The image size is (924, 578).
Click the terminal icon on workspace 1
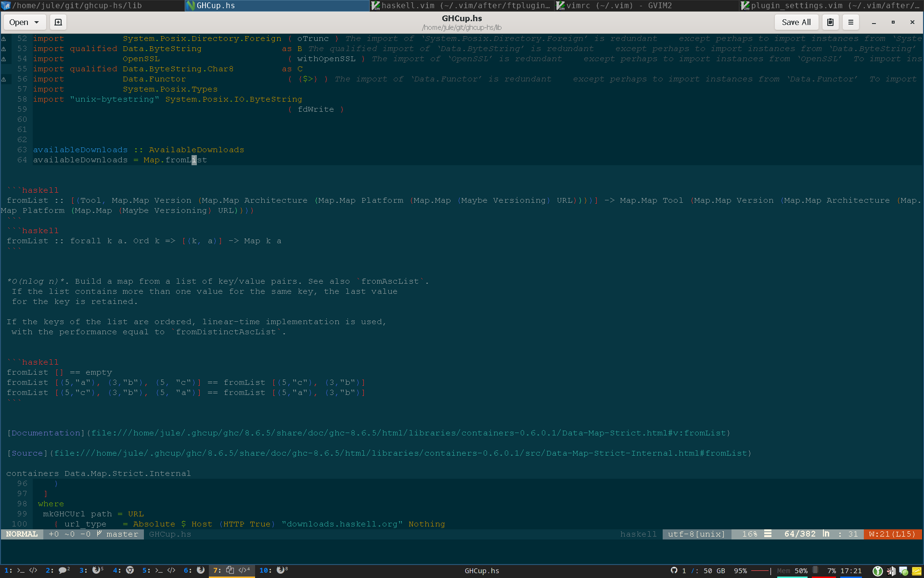[20, 570]
